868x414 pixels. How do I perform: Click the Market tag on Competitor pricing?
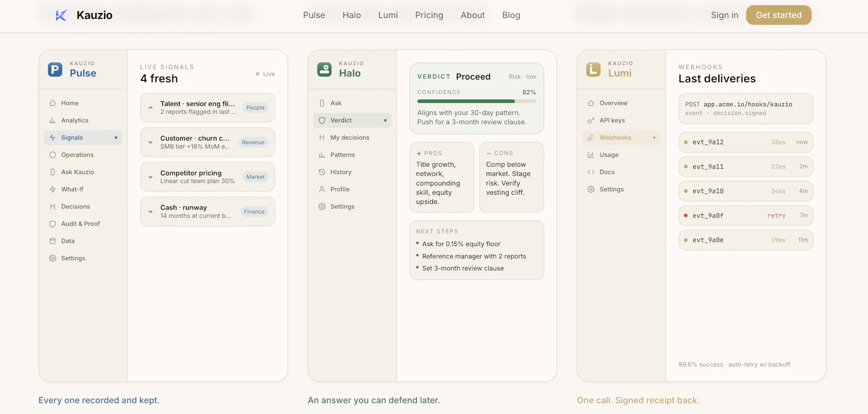(x=256, y=177)
